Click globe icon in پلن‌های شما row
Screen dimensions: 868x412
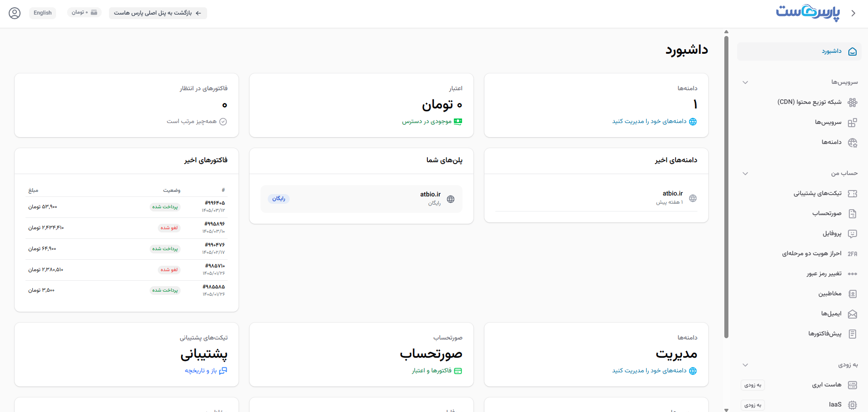(451, 199)
